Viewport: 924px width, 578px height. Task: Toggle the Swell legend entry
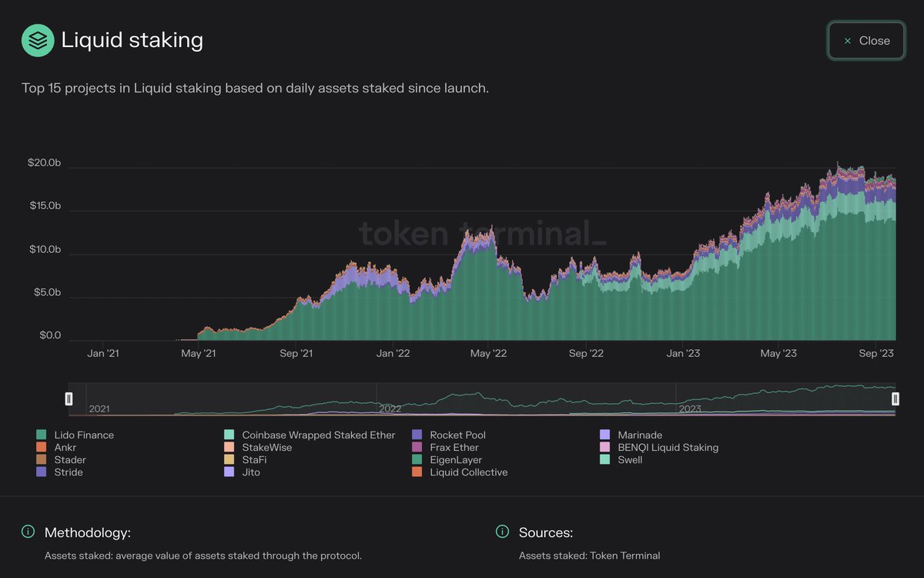coord(621,459)
